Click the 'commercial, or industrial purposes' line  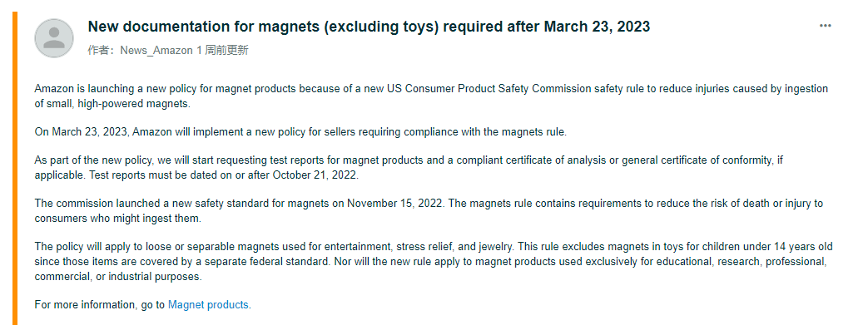(118, 276)
